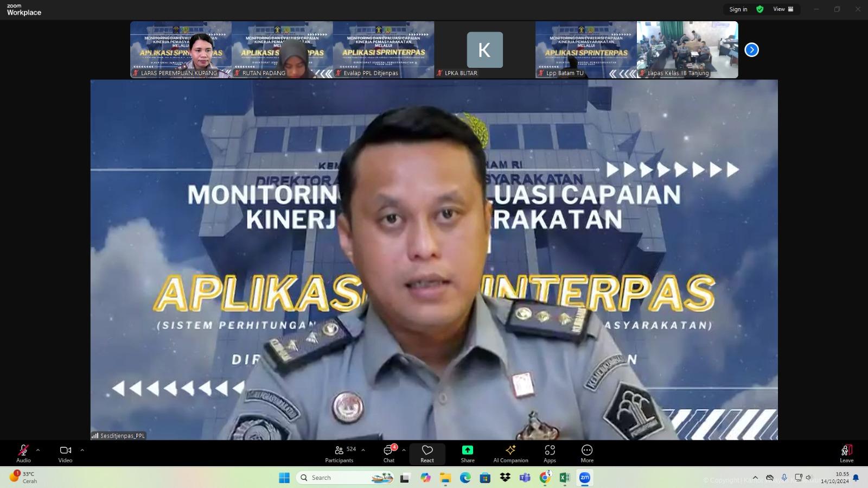Select LAPAS PEREMPUAN KUPANG video thumbnail
The width and height of the screenshot is (868, 488).
pyautogui.click(x=181, y=49)
